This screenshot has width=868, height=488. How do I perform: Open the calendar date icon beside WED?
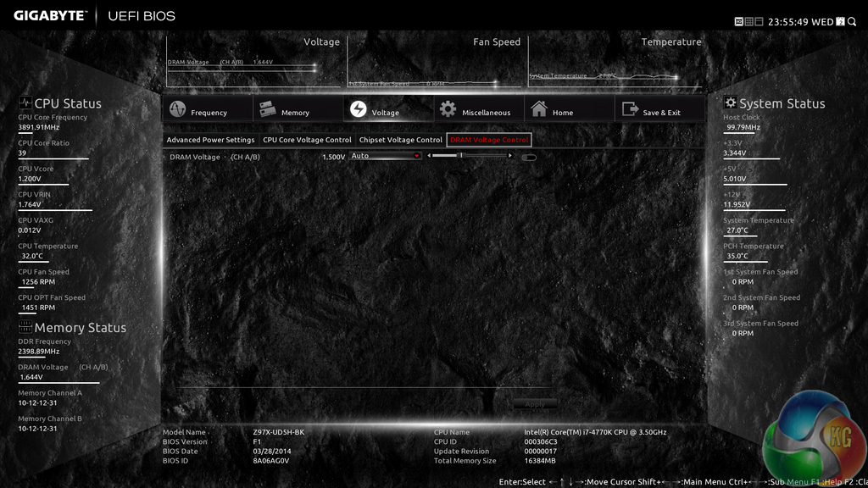pyautogui.click(x=840, y=21)
